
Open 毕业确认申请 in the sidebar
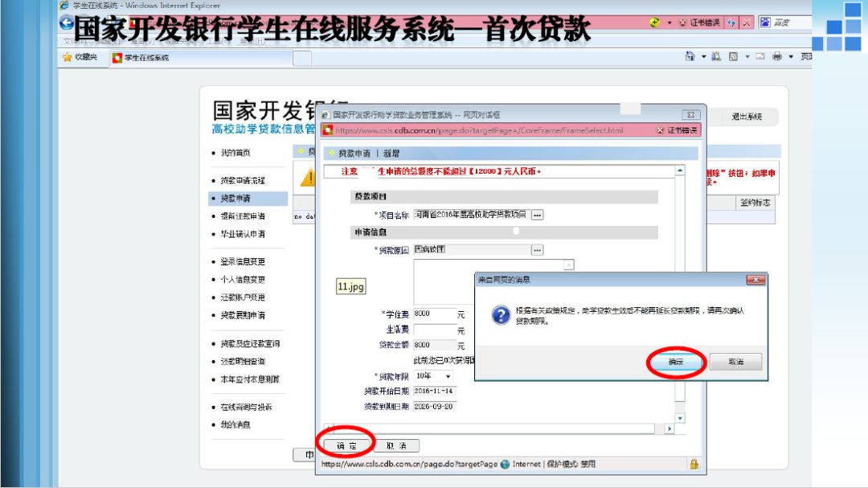point(243,234)
